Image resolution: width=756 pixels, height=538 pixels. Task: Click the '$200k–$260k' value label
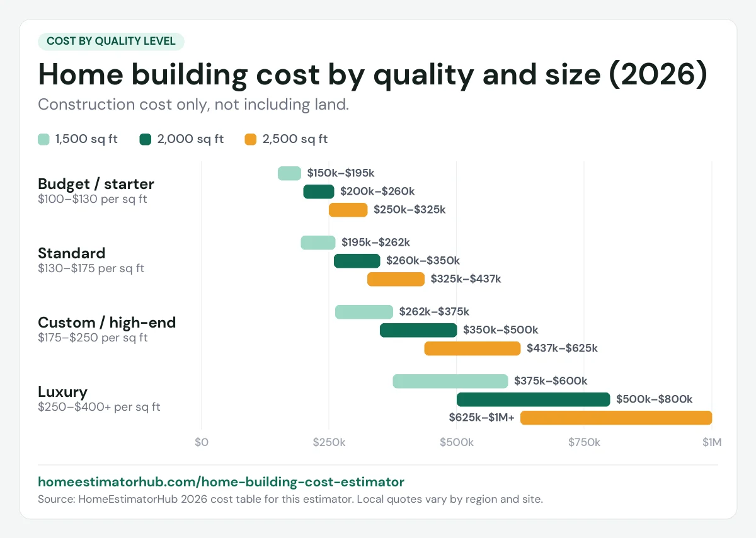click(377, 192)
